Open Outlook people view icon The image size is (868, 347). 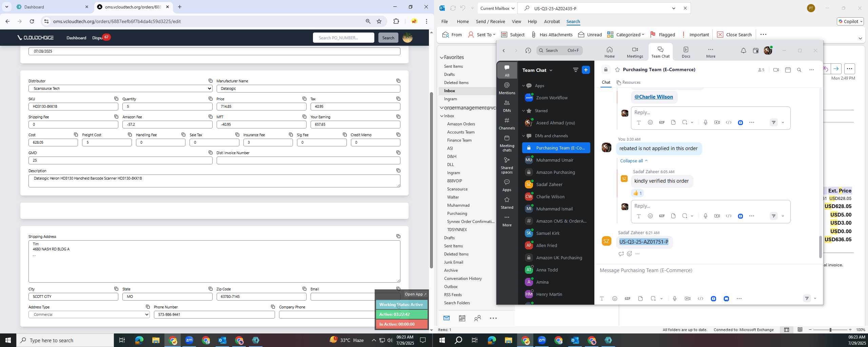coord(477,318)
